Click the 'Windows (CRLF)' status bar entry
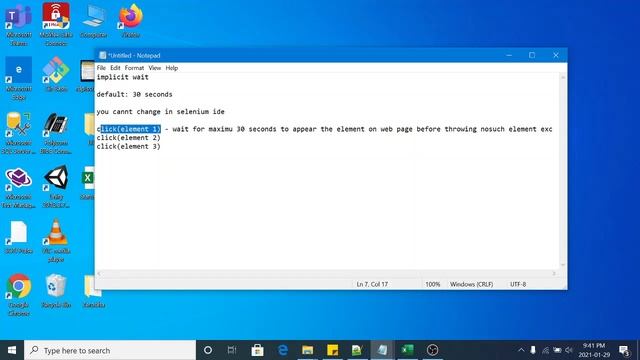Viewport: 640px width, 360px height. [x=471, y=284]
